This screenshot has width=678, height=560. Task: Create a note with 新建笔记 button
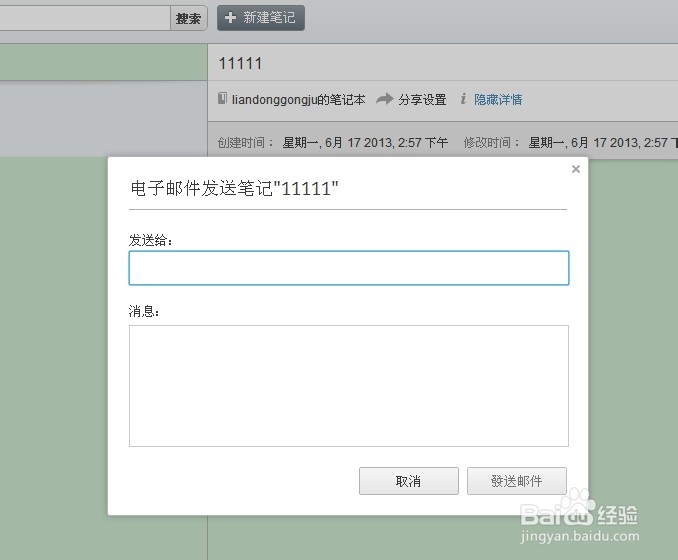coord(261,18)
